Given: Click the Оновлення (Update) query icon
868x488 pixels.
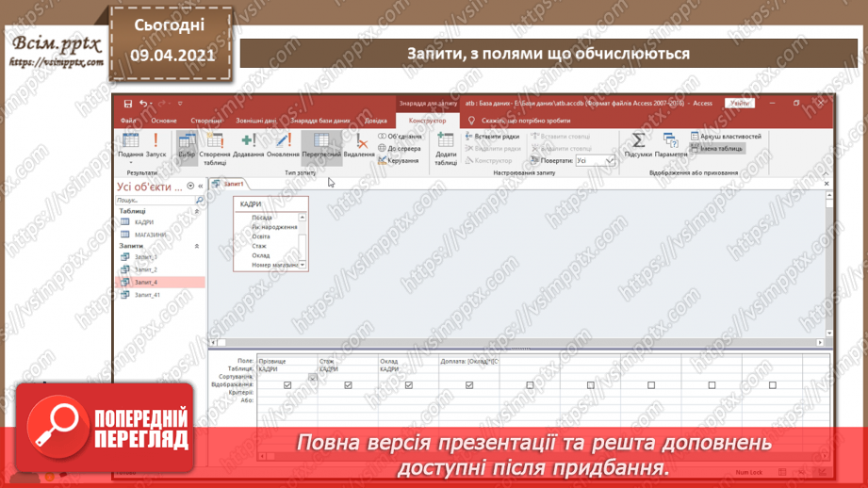Looking at the screenshot, I should [x=283, y=144].
